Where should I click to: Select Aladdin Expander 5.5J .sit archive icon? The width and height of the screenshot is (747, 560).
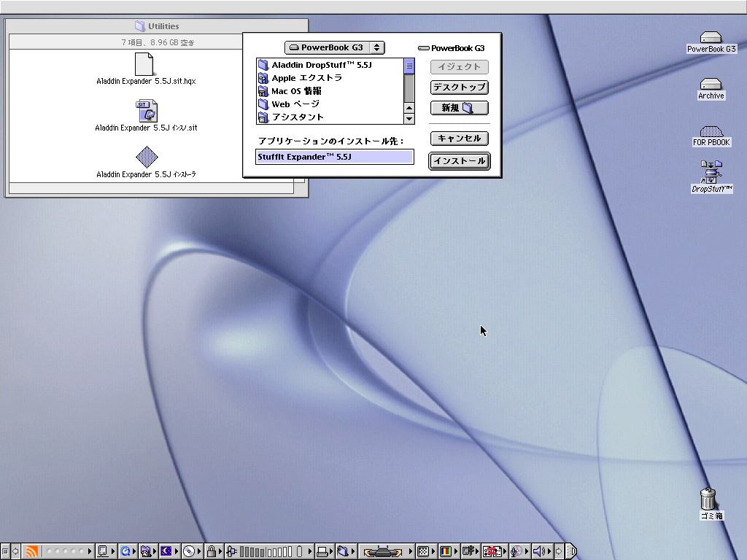147,111
